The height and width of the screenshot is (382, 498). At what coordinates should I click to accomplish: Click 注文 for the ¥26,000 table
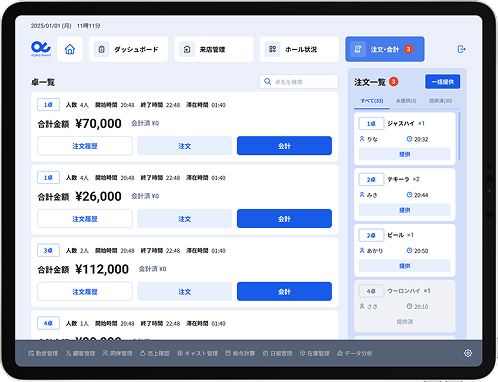pyautogui.click(x=184, y=219)
